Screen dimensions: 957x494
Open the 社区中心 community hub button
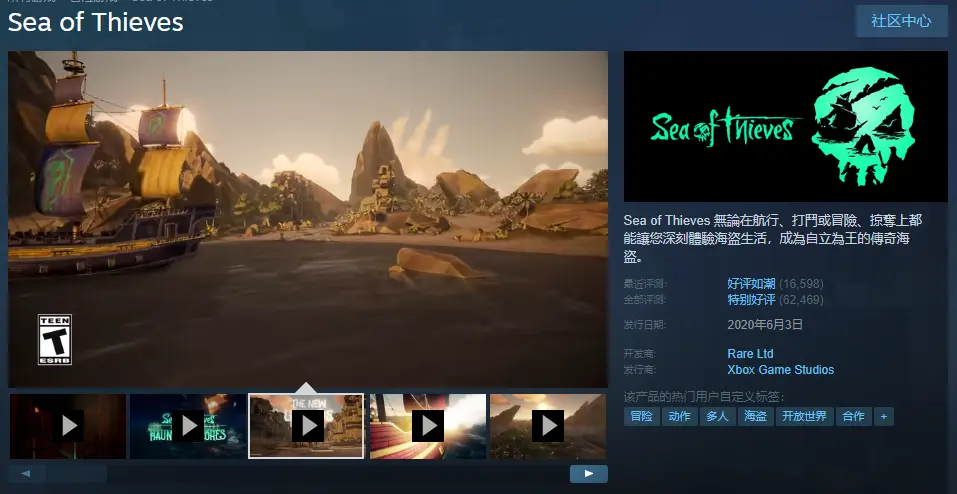(901, 21)
